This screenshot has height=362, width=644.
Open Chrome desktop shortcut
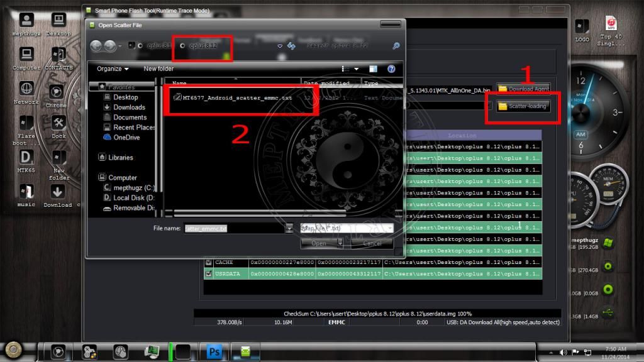point(57,92)
